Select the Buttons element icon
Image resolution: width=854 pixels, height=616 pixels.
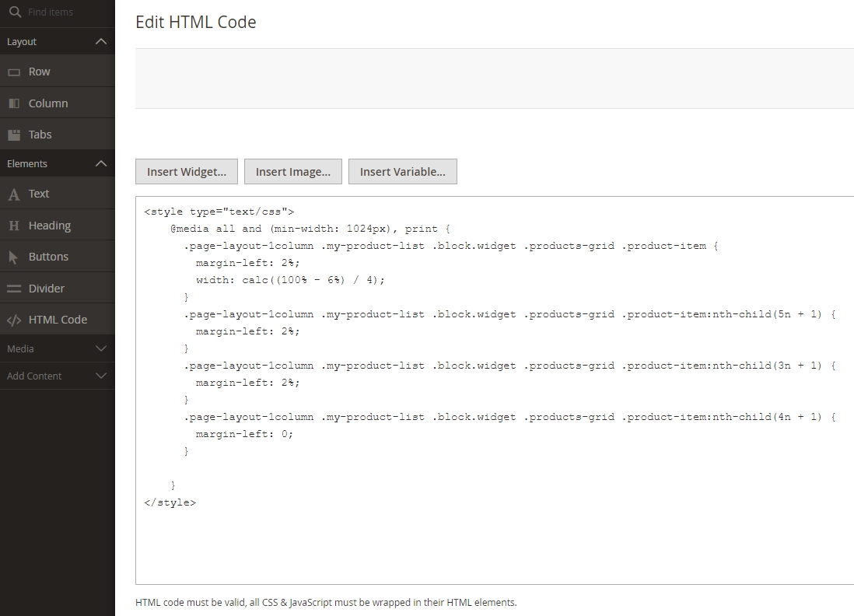pyautogui.click(x=19, y=256)
